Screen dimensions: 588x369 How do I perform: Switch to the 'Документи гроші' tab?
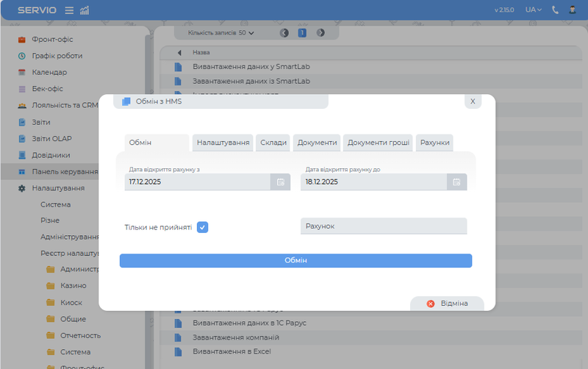379,143
